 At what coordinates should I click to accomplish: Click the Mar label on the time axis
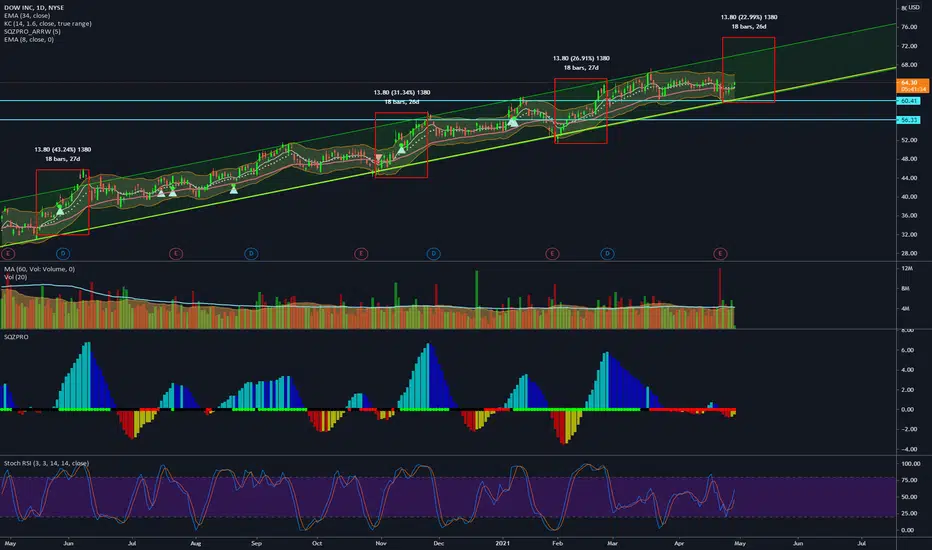[x=612, y=543]
